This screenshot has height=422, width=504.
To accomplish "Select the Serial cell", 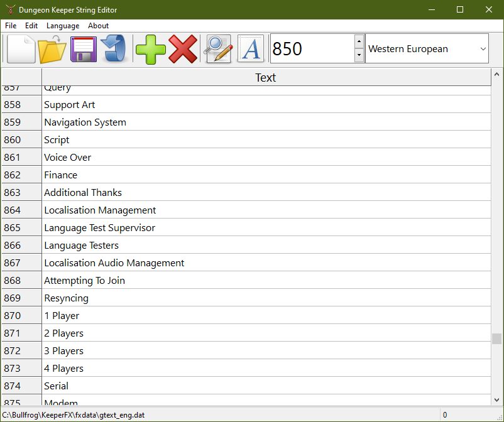I will pyautogui.click(x=266, y=386).
